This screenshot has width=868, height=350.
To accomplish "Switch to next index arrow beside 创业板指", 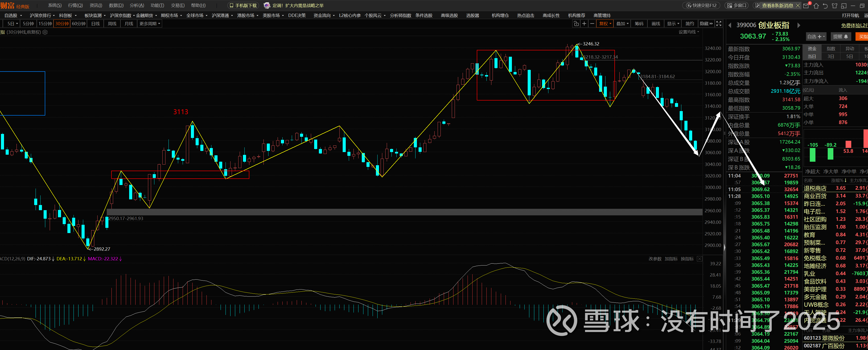I will click(798, 26).
